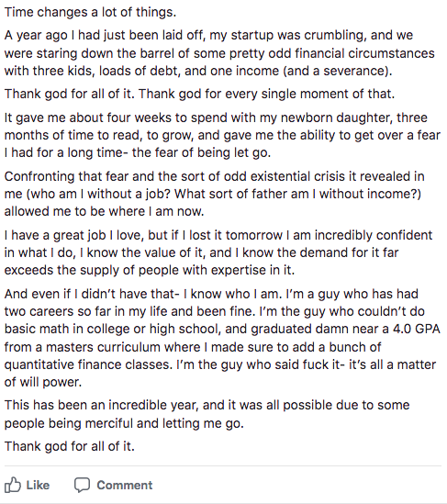The height and width of the screenshot is (504, 447).
Task: Click the "Time changes a lot of things." line
Action: coord(90,12)
